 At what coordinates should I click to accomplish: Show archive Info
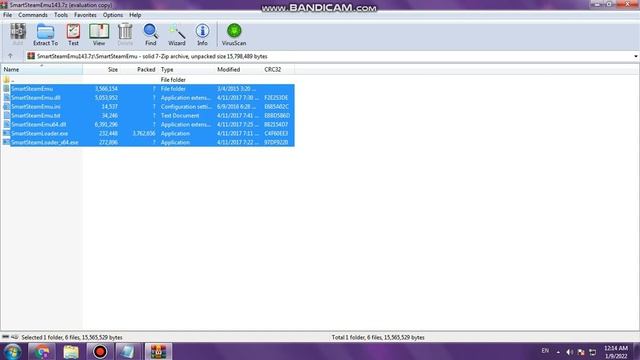(x=202, y=34)
